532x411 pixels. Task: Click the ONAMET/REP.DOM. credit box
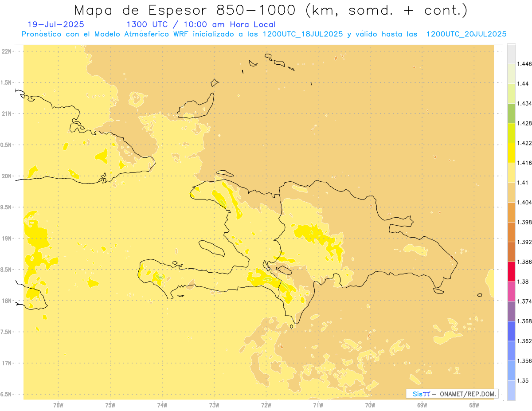pyautogui.click(x=452, y=394)
